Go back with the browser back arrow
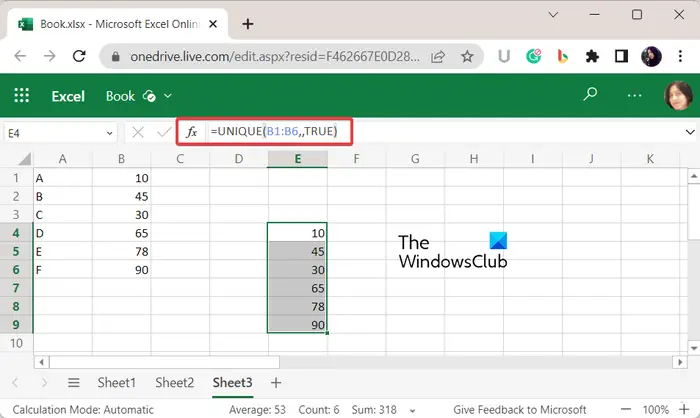The image size is (700, 418). click(20, 56)
